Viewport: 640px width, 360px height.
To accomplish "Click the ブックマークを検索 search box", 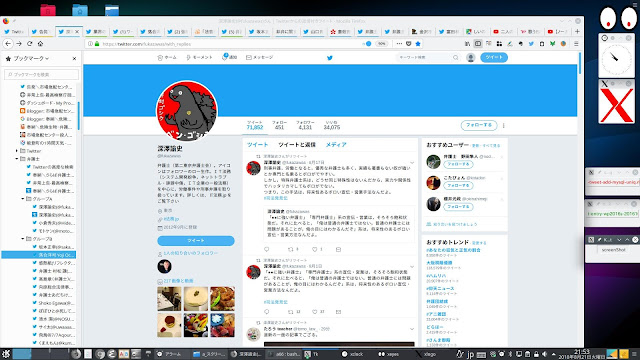I will tap(41, 74).
